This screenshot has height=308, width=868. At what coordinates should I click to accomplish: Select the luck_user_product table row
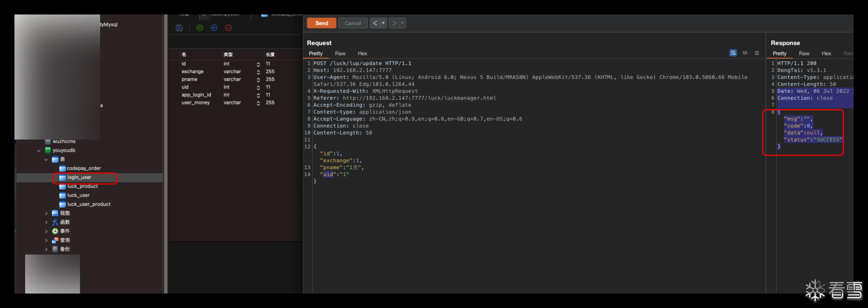[89, 204]
